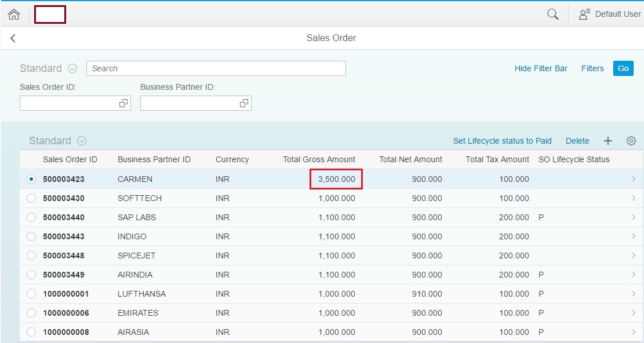
Task: Open table settings gear icon
Action: point(631,140)
